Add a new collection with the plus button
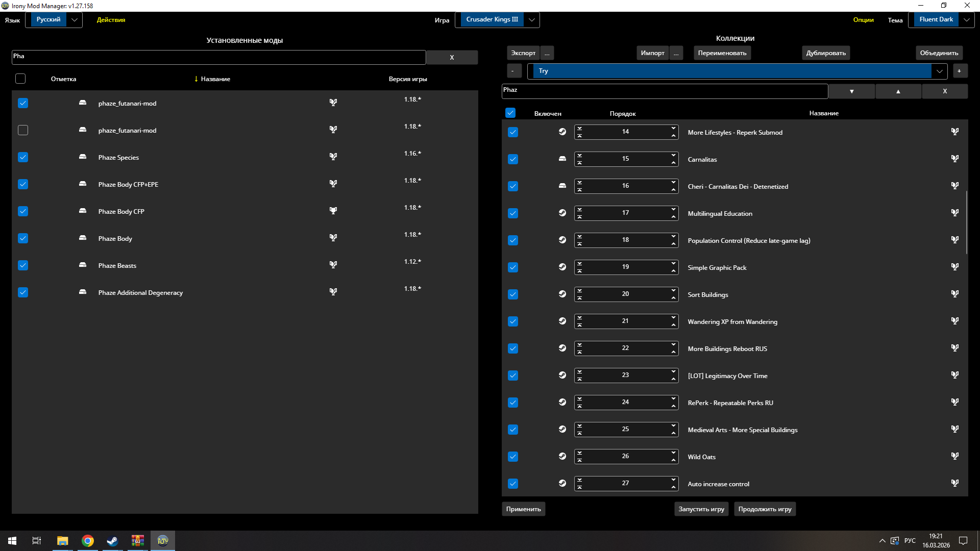980x551 pixels. [x=959, y=71]
